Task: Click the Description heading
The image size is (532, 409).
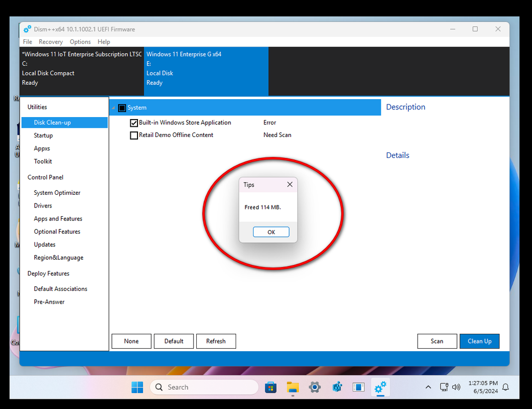Action: click(405, 107)
